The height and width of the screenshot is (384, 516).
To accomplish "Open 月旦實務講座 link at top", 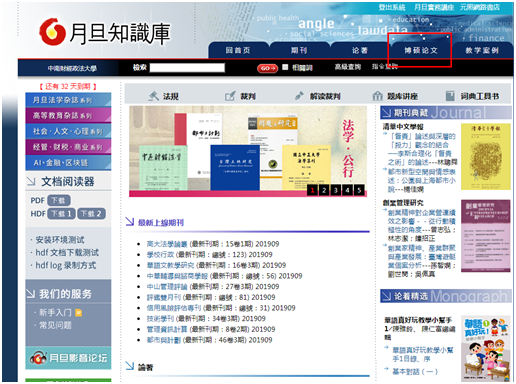I will pos(434,7).
